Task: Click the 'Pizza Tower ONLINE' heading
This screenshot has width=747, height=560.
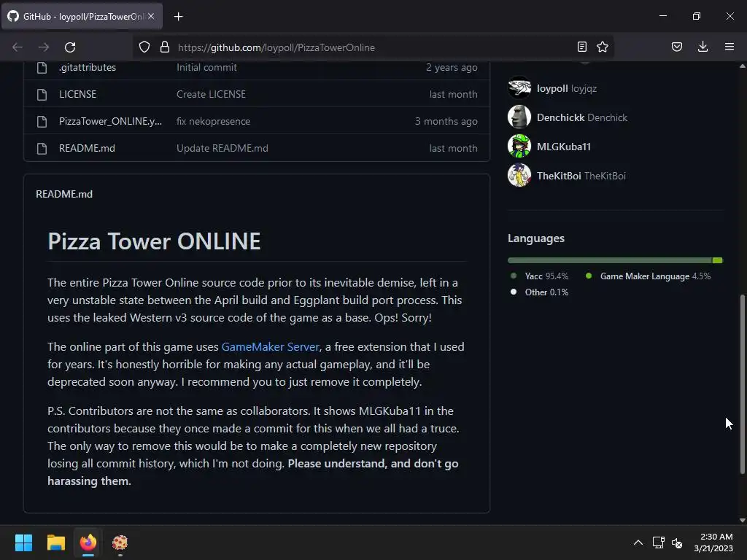Action: click(154, 241)
